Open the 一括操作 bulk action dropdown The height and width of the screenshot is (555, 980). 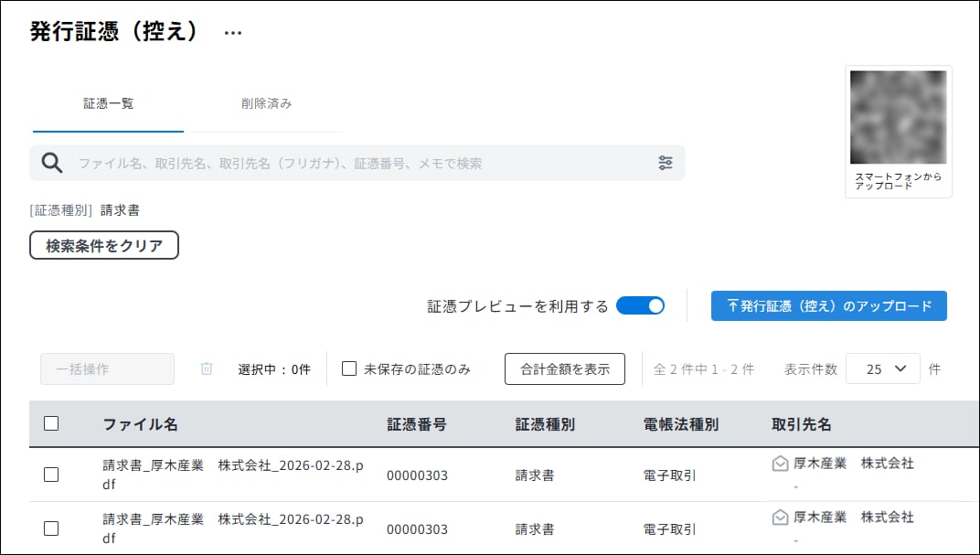coord(108,368)
